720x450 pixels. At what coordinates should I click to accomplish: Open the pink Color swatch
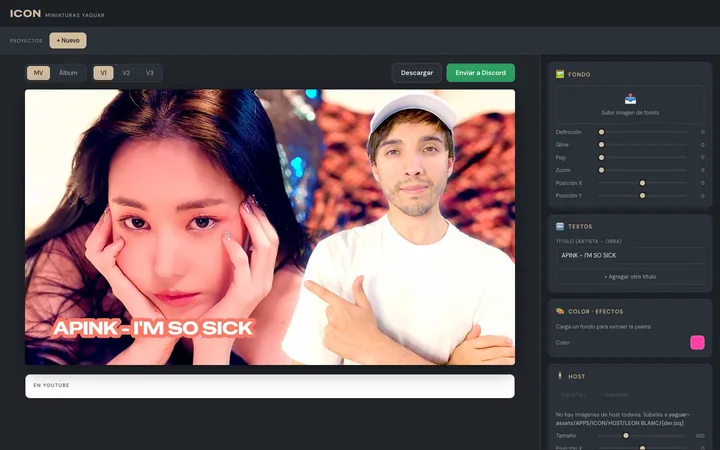(x=697, y=343)
